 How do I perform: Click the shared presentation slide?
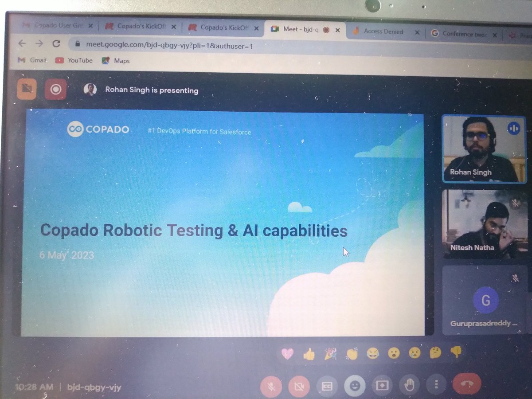point(223,224)
